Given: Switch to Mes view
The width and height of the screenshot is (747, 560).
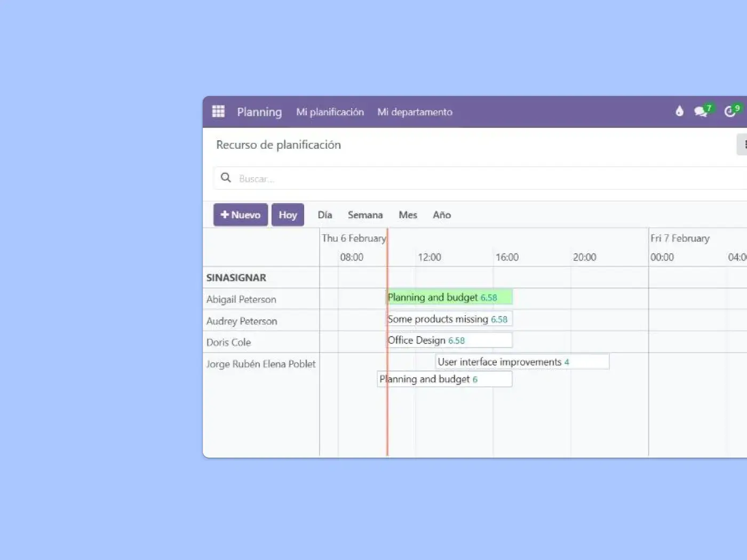Looking at the screenshot, I should coord(408,215).
